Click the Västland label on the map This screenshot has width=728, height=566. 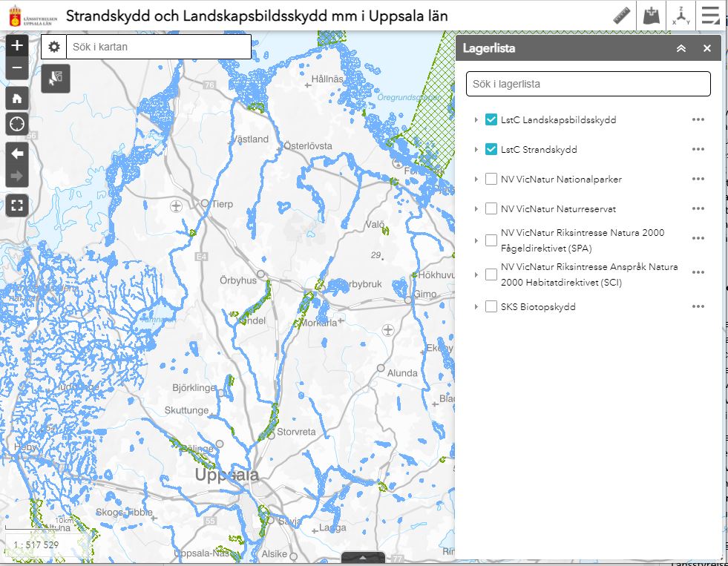click(x=250, y=139)
